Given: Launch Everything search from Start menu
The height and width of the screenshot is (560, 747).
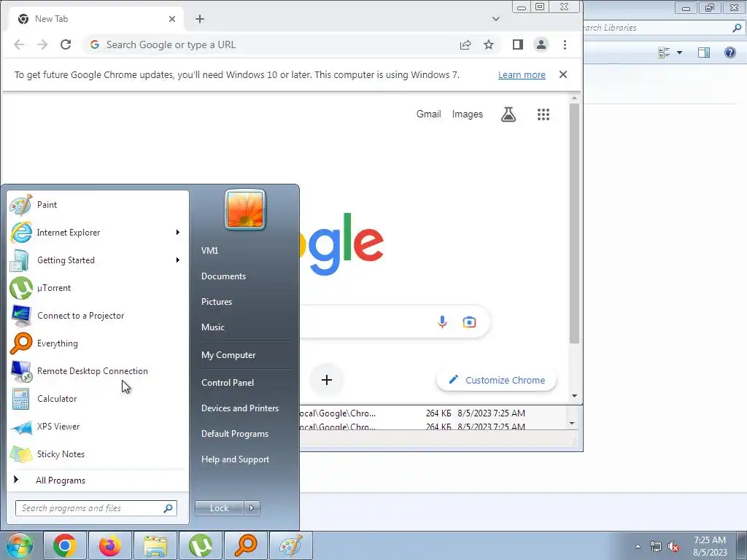Looking at the screenshot, I should [x=98, y=343].
